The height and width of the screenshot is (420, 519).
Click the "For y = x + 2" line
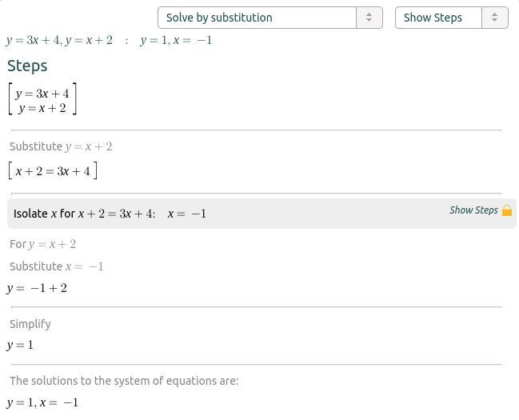pyautogui.click(x=43, y=244)
